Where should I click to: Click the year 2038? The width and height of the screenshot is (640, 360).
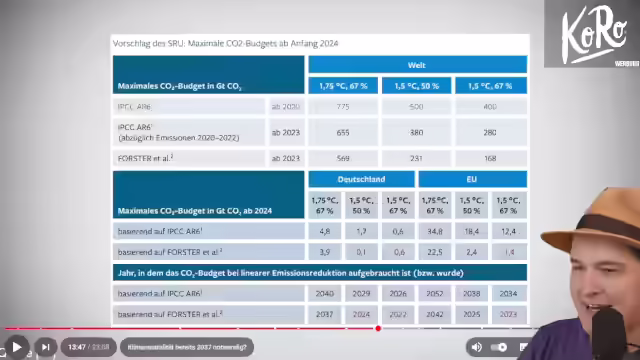click(x=471, y=293)
